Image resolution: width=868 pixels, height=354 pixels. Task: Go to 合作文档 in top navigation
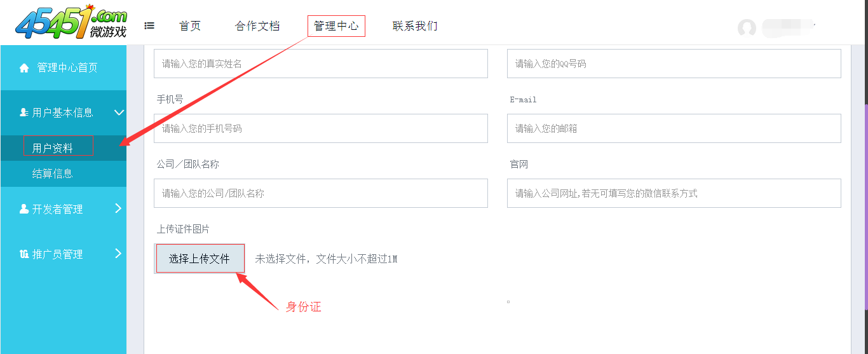(257, 26)
